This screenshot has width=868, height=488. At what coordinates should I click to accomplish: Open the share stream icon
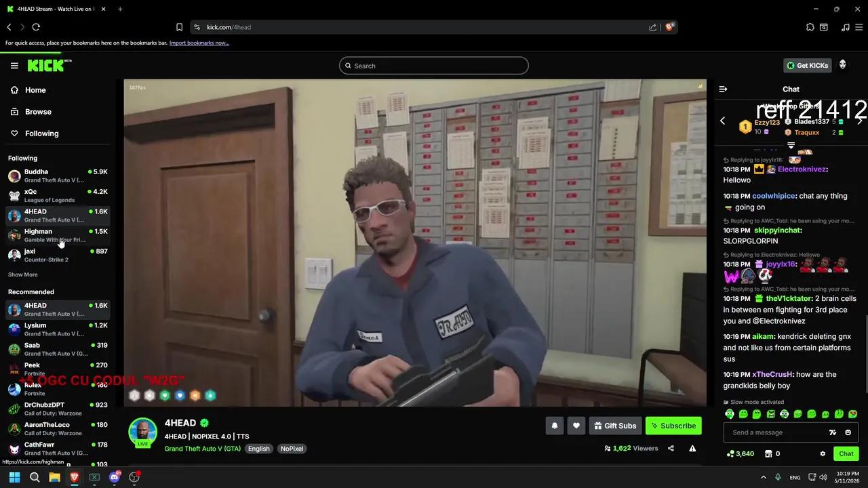click(671, 448)
